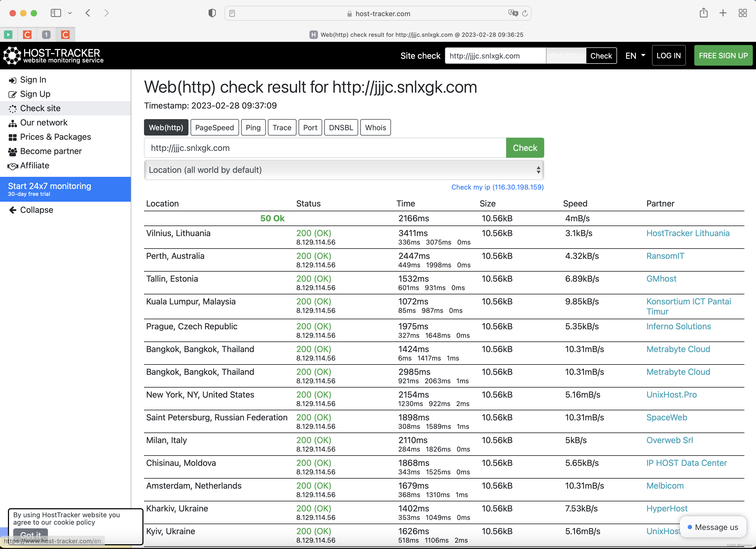The height and width of the screenshot is (549, 756).
Task: Open the HostTracker Lithuania partner link
Action: click(687, 233)
